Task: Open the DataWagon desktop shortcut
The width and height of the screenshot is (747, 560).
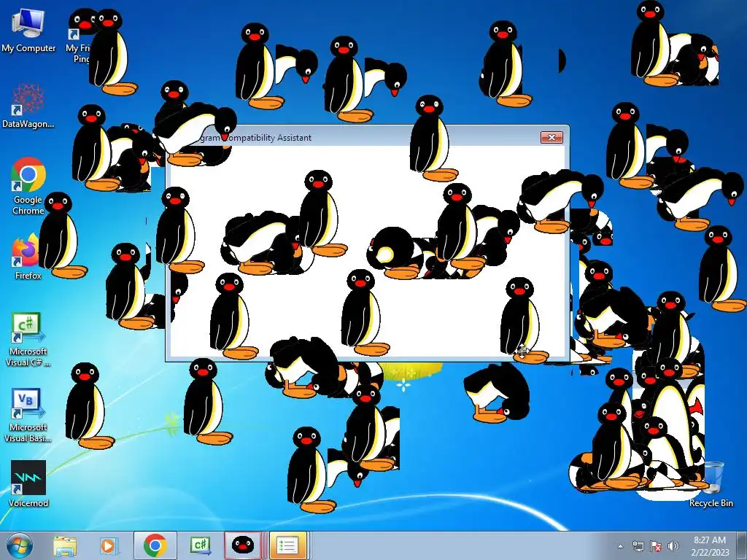Action: 28,106
